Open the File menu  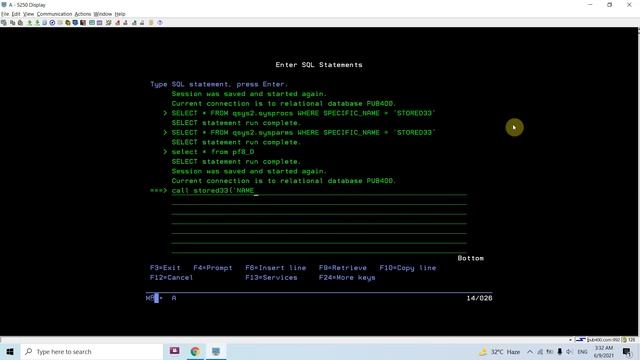tap(5, 14)
